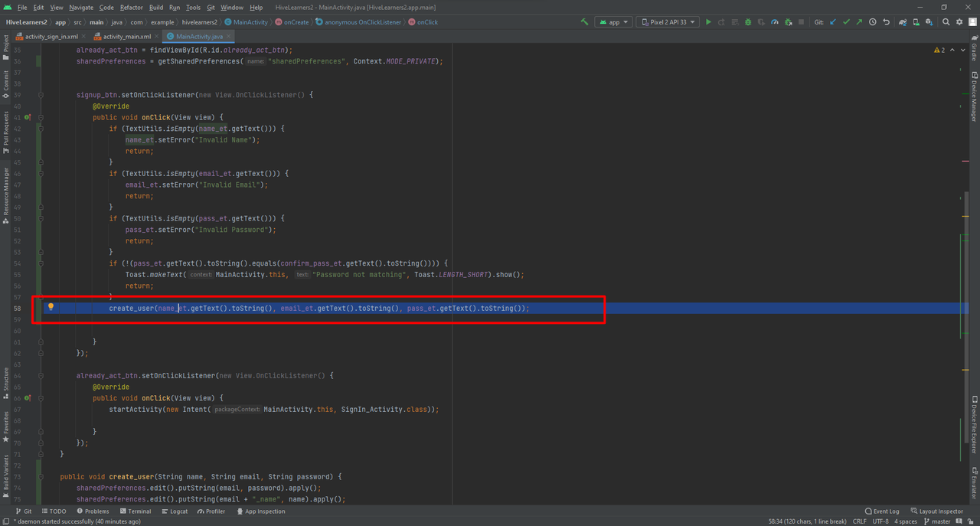
Task: Open IDE settings gear icon
Action: coord(959,22)
